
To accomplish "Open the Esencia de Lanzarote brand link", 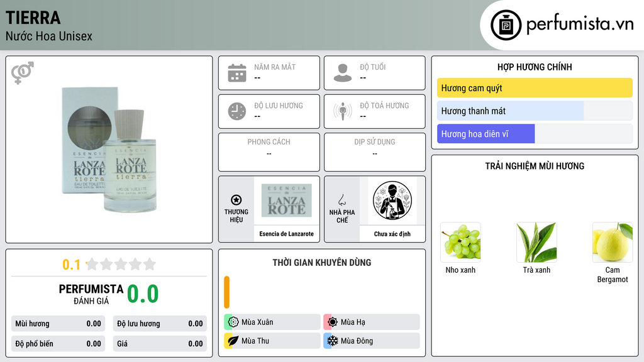I will 286,234.
